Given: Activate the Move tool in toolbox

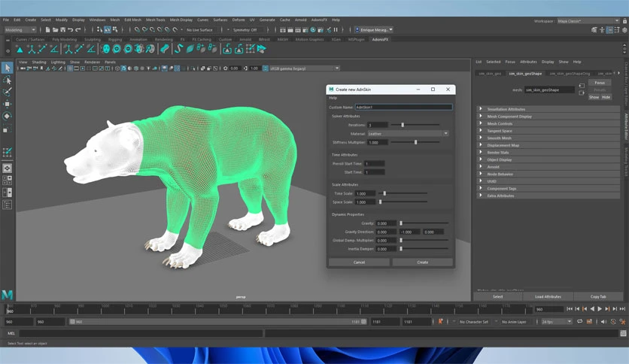Looking at the screenshot, I should pos(8,104).
